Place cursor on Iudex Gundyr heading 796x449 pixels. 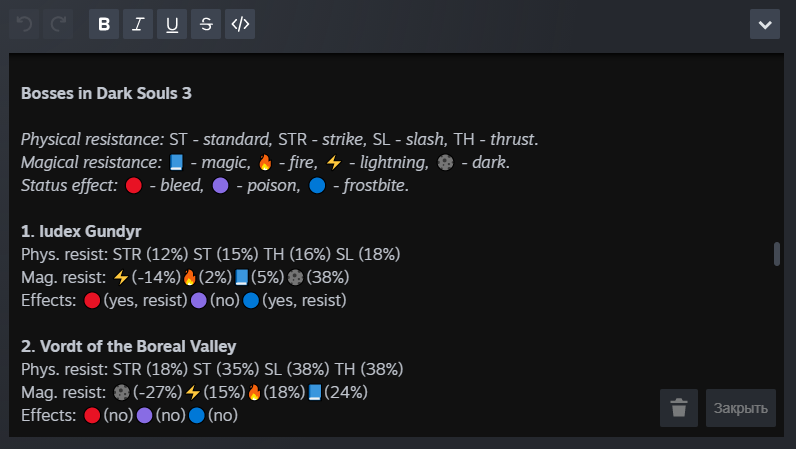pos(87,231)
